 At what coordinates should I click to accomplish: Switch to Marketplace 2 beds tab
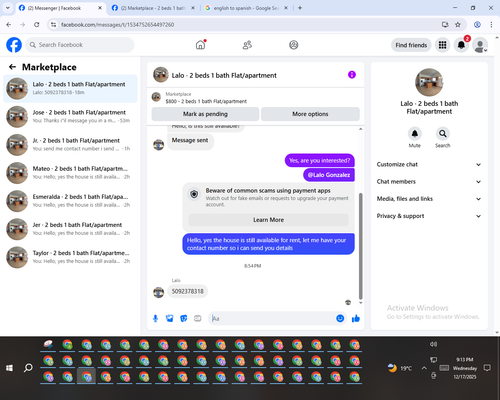click(153, 8)
